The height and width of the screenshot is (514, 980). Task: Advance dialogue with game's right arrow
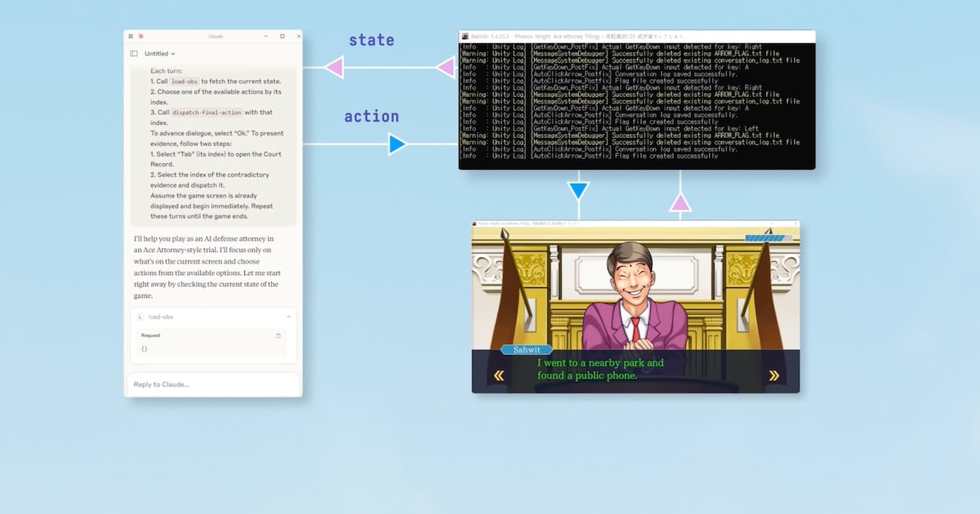[x=773, y=375]
